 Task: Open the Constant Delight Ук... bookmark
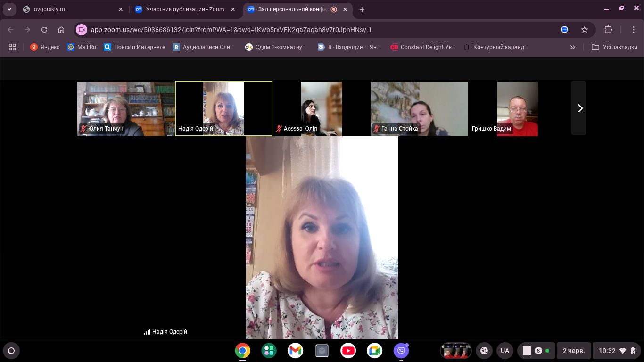click(423, 47)
